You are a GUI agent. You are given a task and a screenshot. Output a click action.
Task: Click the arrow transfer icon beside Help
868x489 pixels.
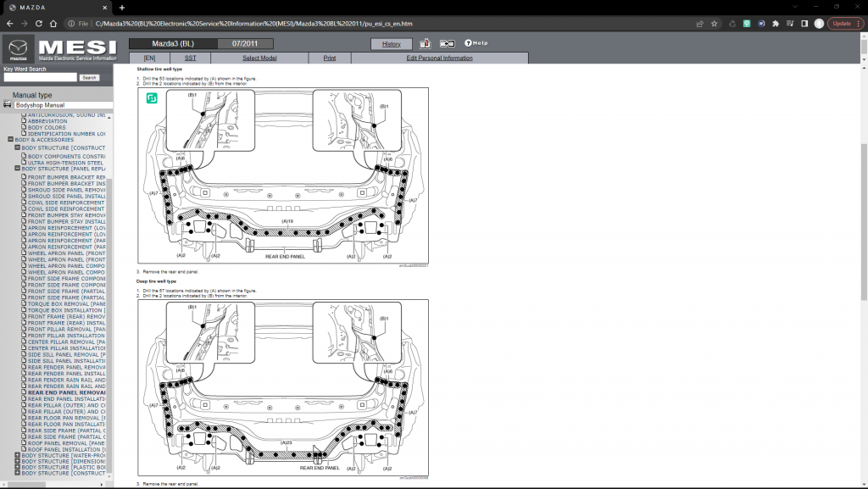(x=447, y=43)
